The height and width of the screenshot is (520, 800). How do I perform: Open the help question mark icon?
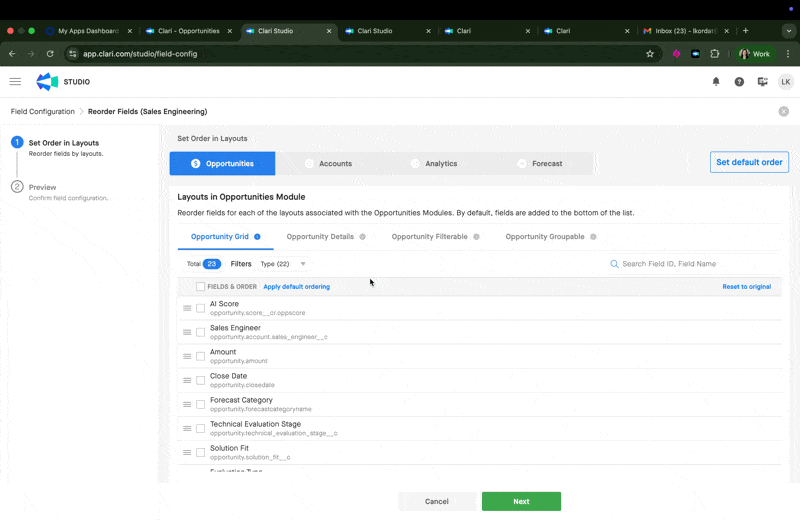[x=739, y=82]
